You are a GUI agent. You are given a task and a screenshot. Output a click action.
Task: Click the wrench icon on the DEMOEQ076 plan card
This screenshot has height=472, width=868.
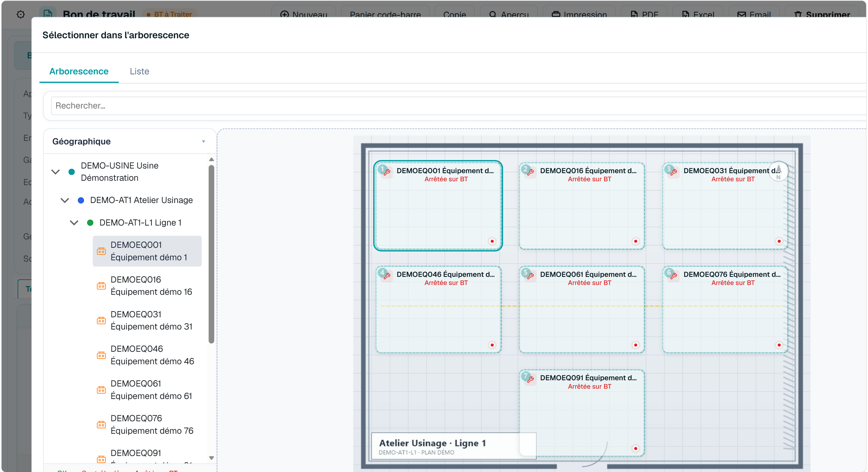point(674,276)
